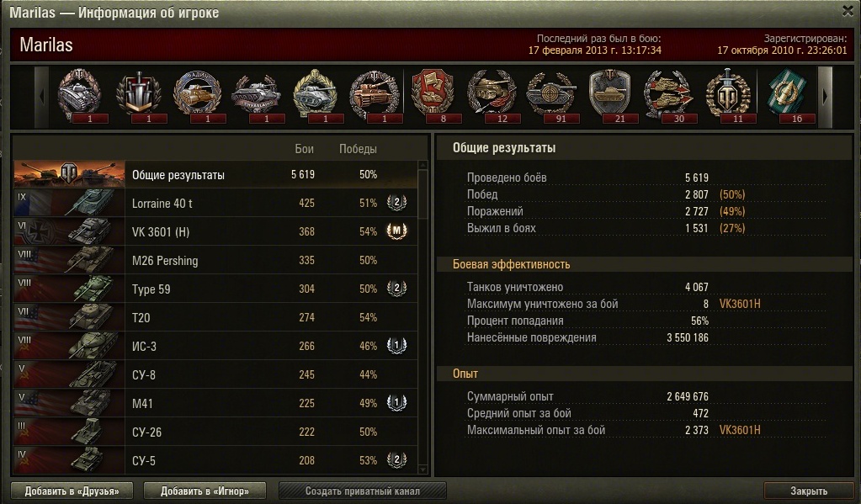This screenshot has width=861, height=504.
Task: Click the mastery badge M on VK 3601 (H)
Action: click(x=396, y=231)
